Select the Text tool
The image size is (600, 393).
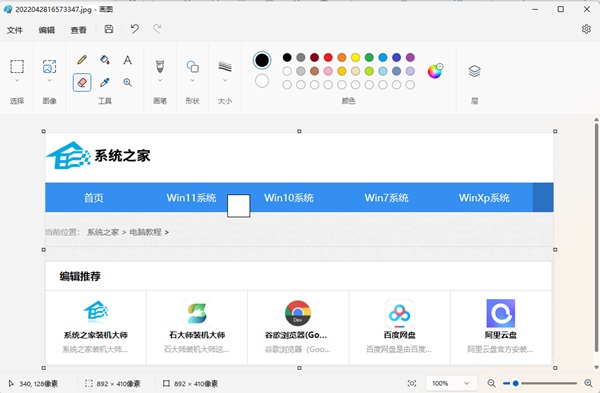127,60
